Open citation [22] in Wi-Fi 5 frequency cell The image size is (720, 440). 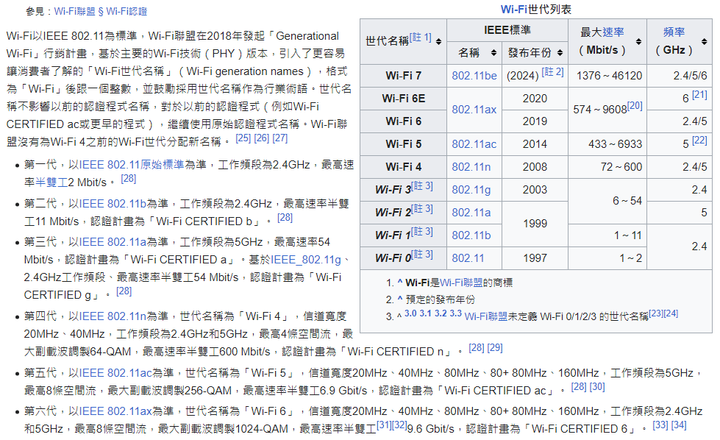(x=699, y=140)
